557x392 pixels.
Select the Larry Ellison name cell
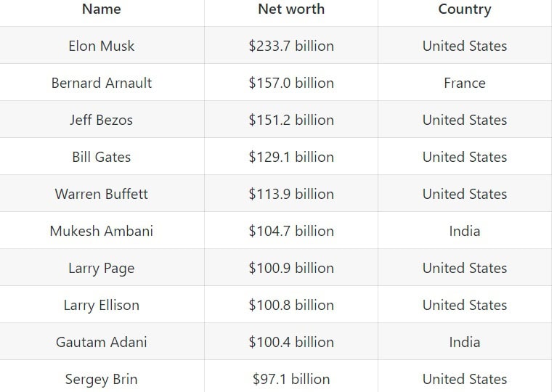[102, 305]
